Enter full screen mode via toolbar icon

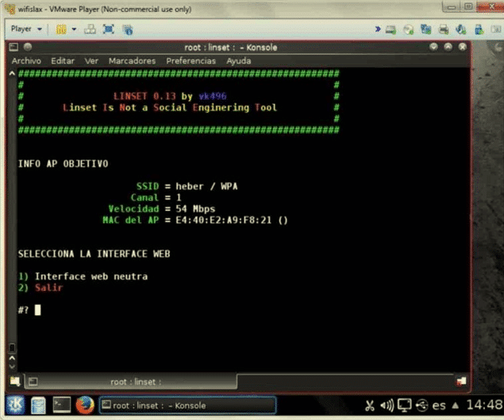[x=108, y=29]
